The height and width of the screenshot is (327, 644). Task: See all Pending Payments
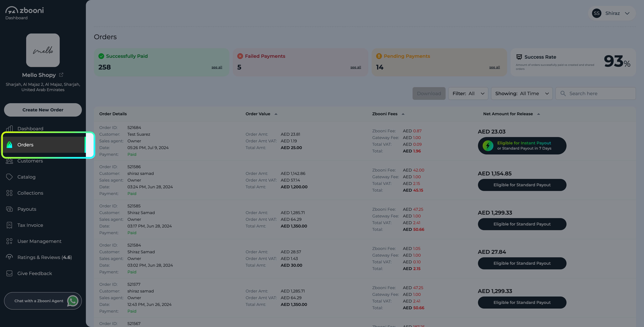pyautogui.click(x=495, y=67)
